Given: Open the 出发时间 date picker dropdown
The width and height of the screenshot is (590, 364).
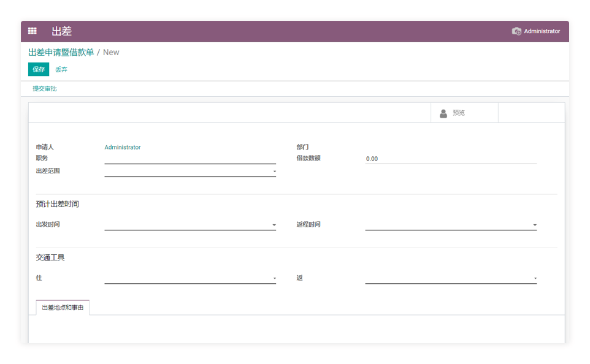Looking at the screenshot, I should pos(190,225).
